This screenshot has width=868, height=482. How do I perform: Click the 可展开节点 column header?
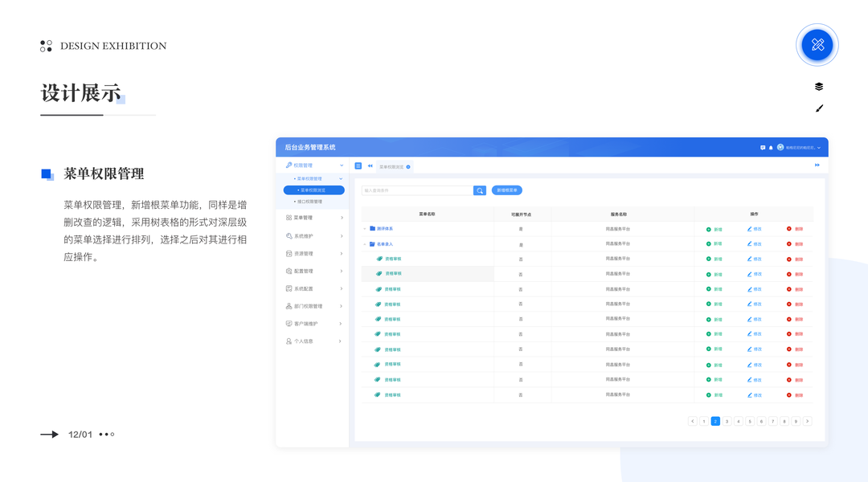[521, 214]
